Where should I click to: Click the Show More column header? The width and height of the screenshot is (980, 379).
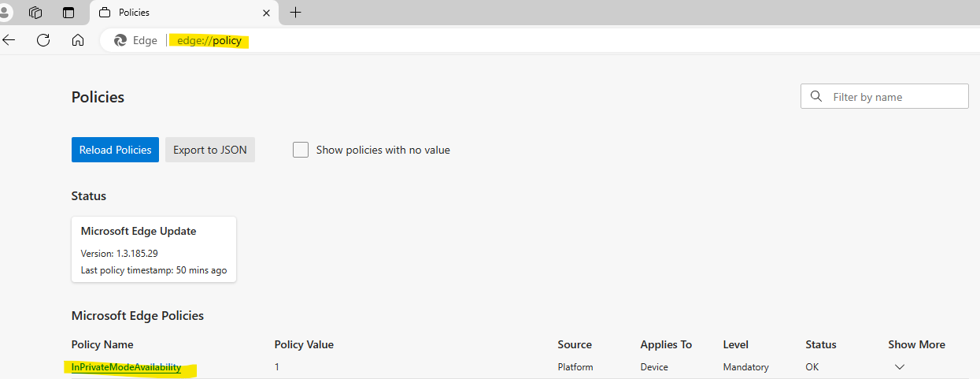pos(917,344)
